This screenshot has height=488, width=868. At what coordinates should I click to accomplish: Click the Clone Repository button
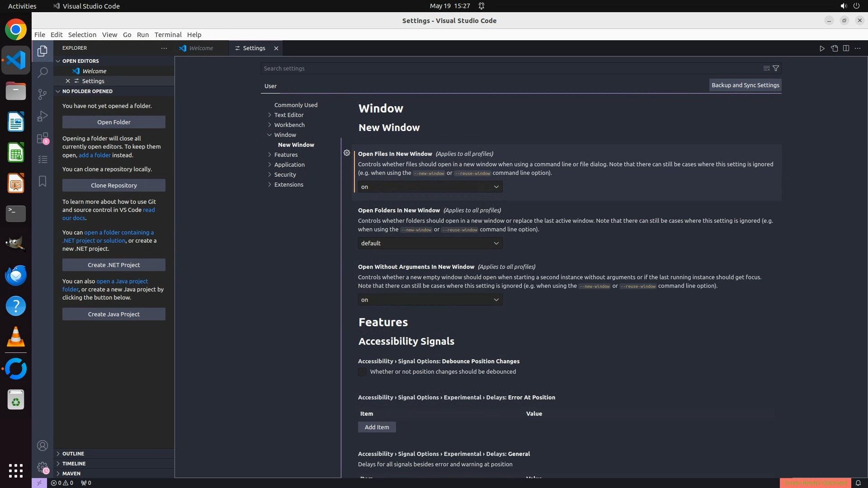coord(114,185)
